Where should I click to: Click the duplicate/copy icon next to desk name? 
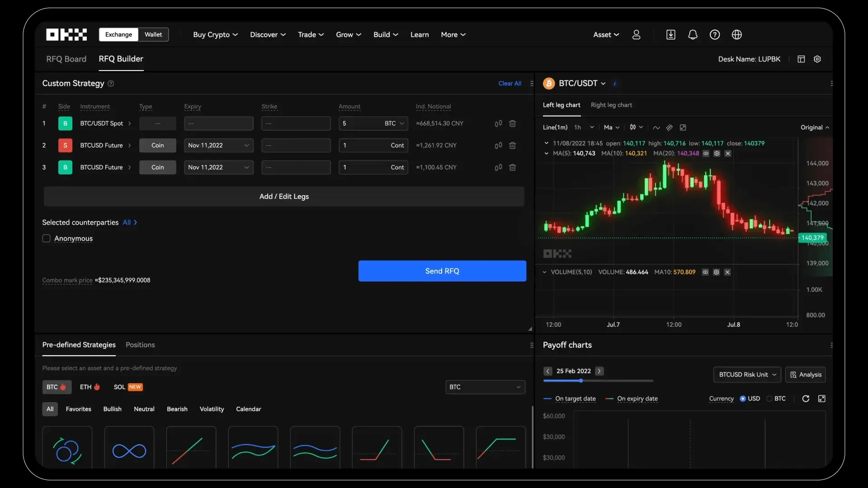pos(801,59)
